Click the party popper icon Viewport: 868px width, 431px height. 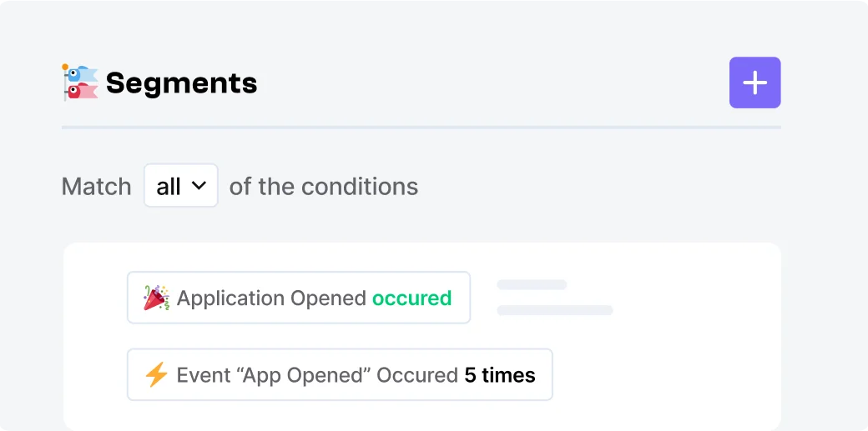tap(156, 298)
